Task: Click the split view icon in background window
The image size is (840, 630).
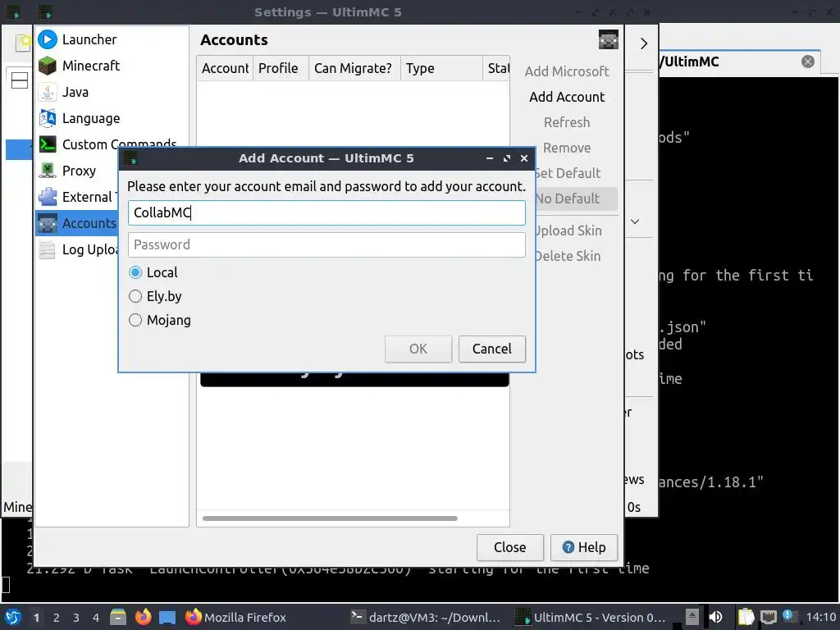Action: [20, 80]
